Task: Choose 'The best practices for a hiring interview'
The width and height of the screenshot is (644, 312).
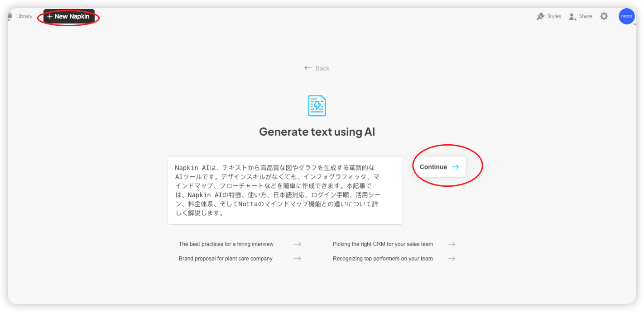Action: (226, 244)
